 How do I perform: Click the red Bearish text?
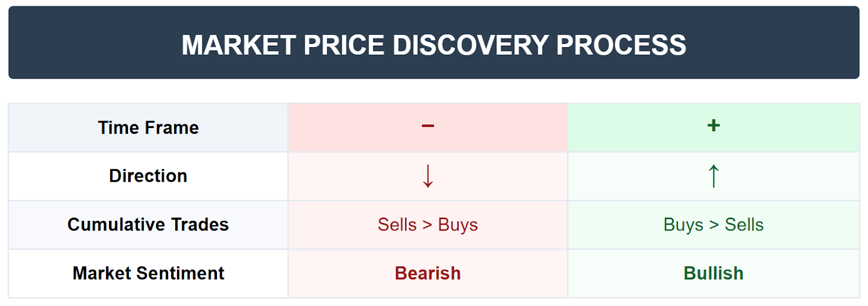[427, 273]
